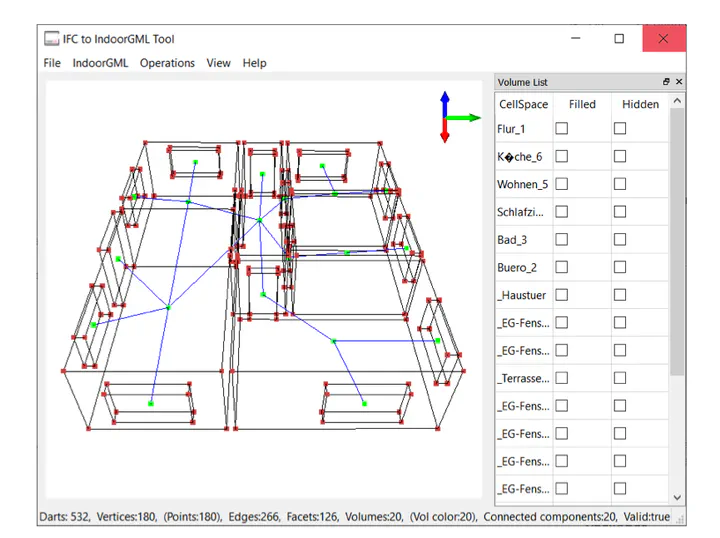Click the application icon in title bar
The image size is (720, 538).
52,39
